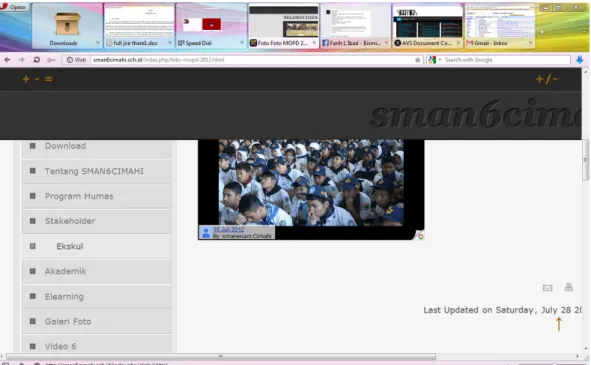Screen dimensions: 591x365
Task: Click the browser Back arrow
Action: [7, 60]
